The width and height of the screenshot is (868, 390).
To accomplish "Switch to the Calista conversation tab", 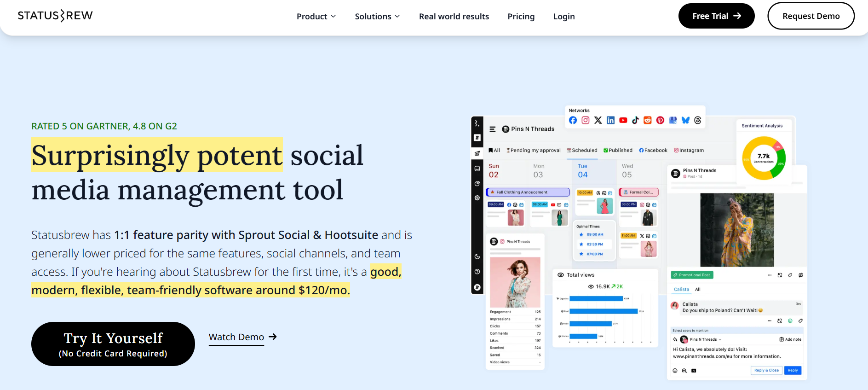I will coord(681,289).
